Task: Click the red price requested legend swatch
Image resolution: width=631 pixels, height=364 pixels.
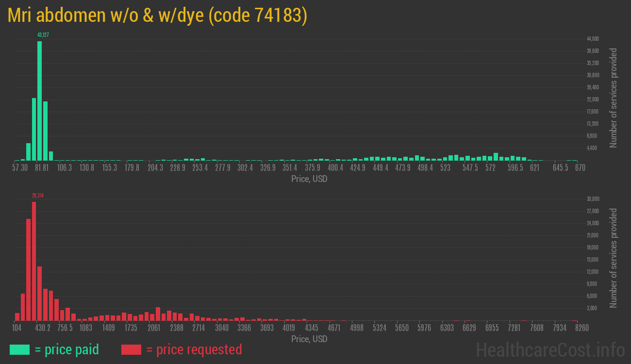Action: 131,349
